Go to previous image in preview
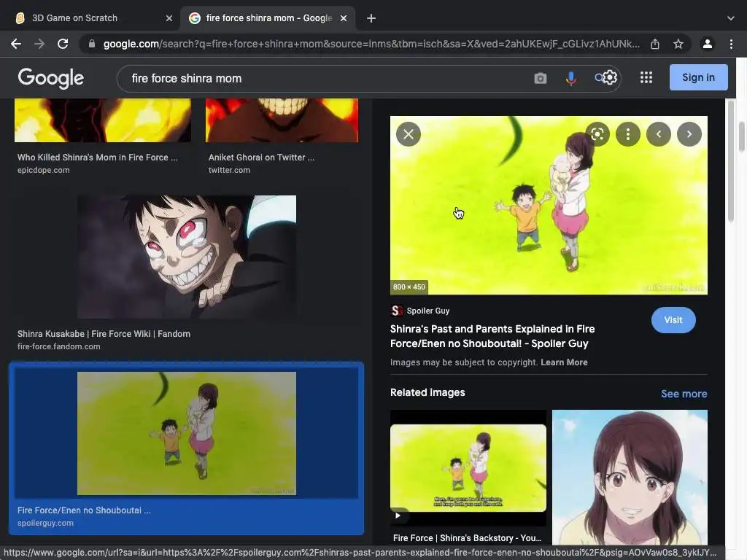The width and height of the screenshot is (747, 560). tap(659, 134)
